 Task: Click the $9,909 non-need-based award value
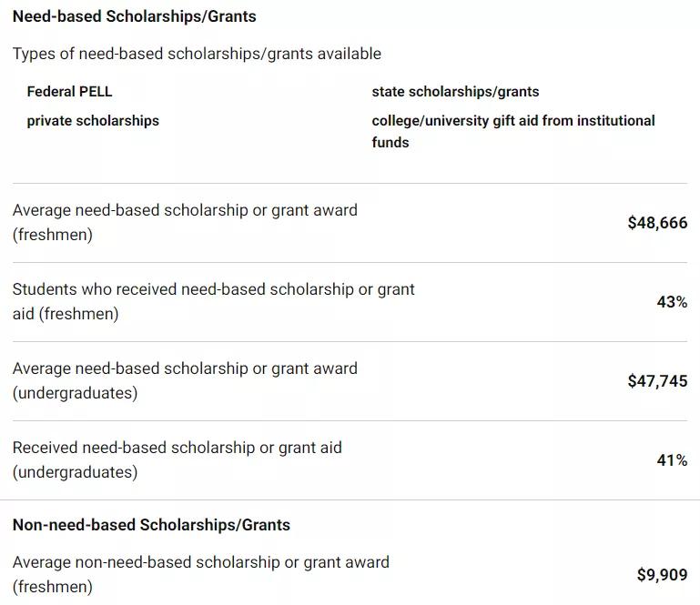662,574
